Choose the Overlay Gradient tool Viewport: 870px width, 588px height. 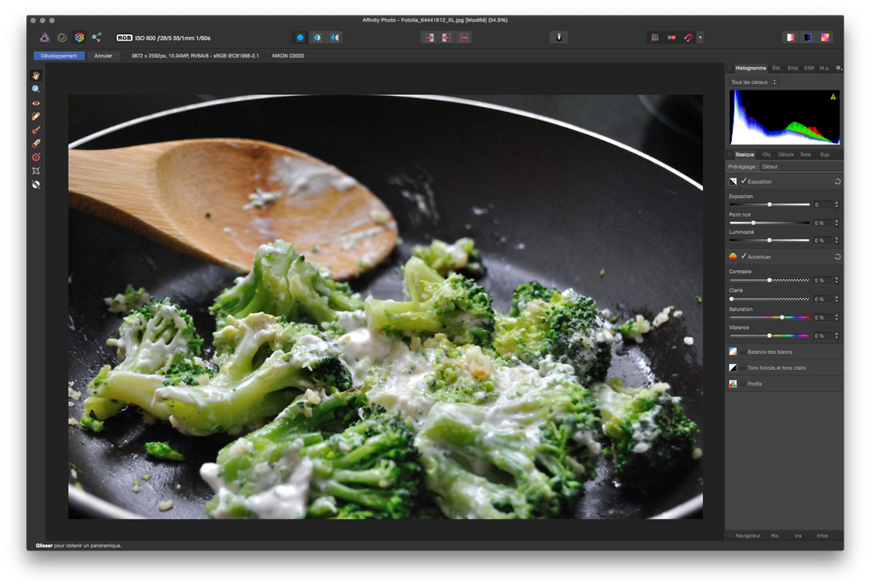click(x=36, y=157)
